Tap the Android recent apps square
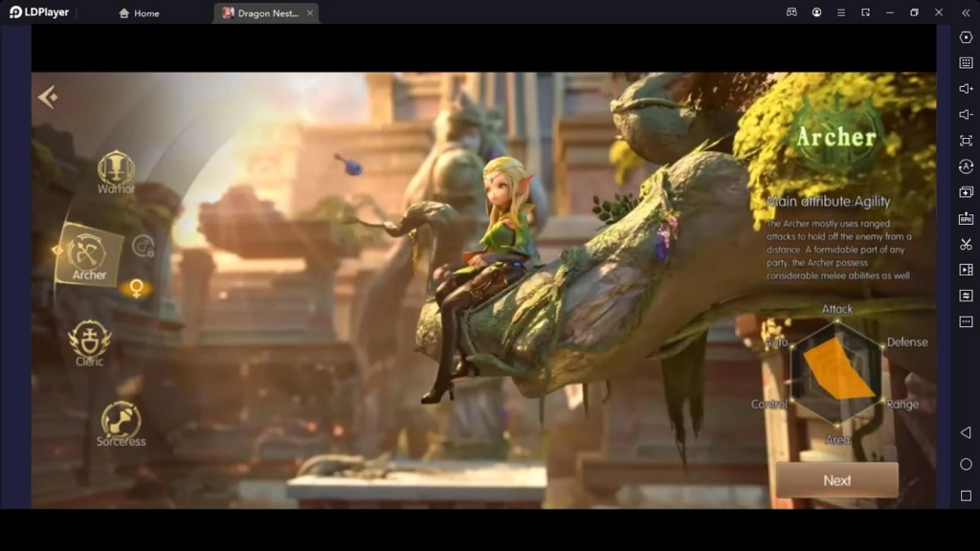 966,496
